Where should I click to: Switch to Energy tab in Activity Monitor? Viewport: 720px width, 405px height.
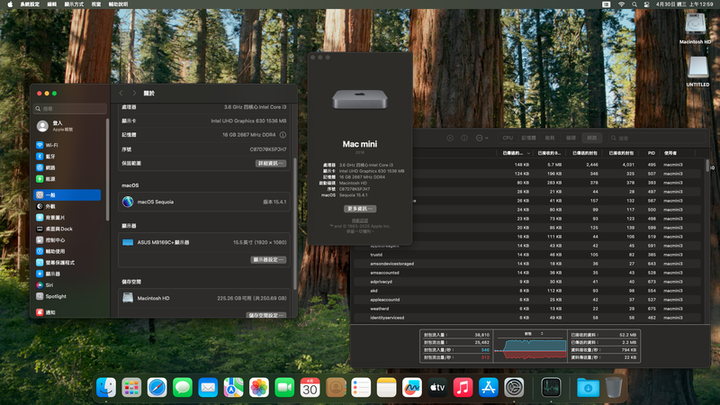click(x=550, y=138)
